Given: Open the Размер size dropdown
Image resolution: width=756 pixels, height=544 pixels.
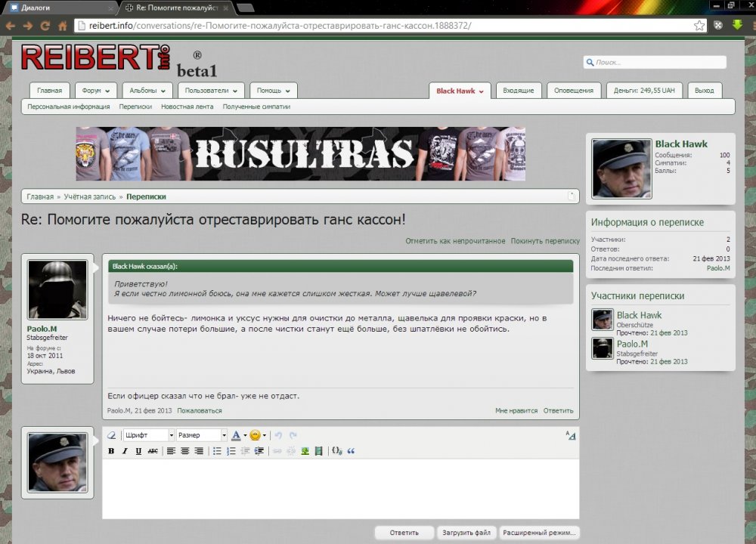Looking at the screenshot, I should click(x=202, y=435).
